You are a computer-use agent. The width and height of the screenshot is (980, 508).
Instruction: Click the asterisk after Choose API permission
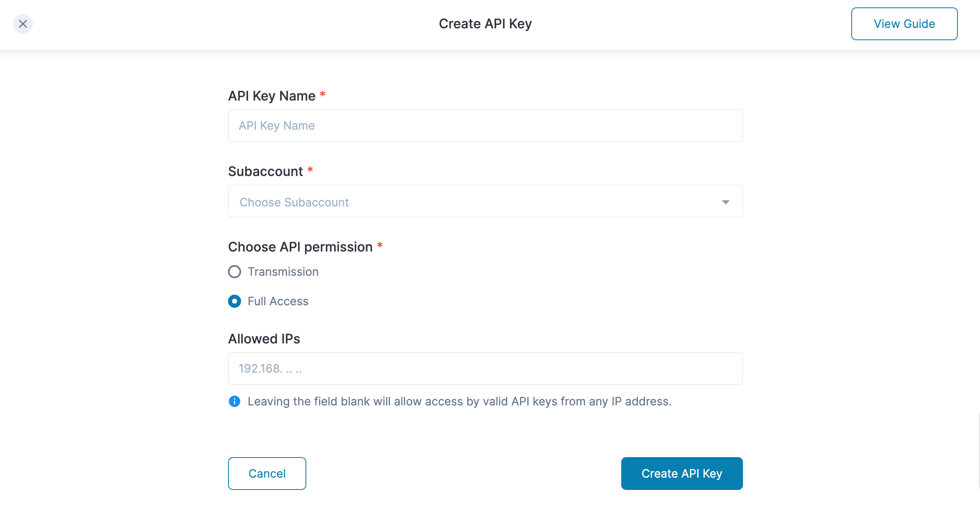click(380, 245)
